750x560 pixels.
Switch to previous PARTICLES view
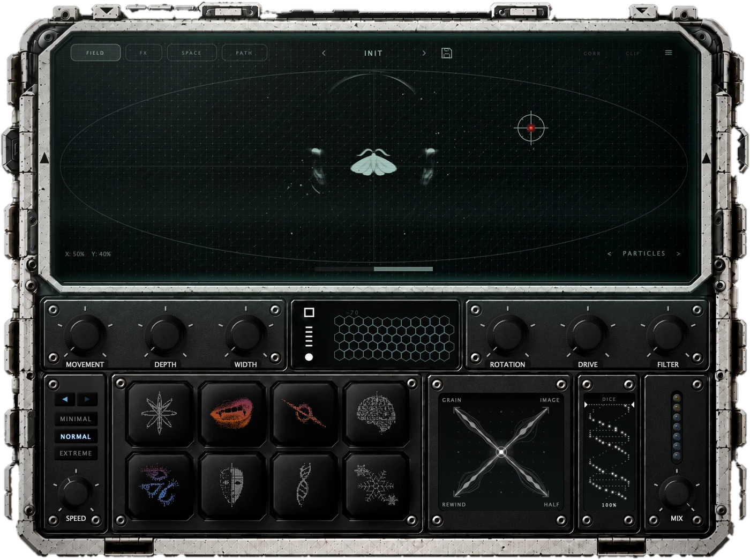coord(609,253)
